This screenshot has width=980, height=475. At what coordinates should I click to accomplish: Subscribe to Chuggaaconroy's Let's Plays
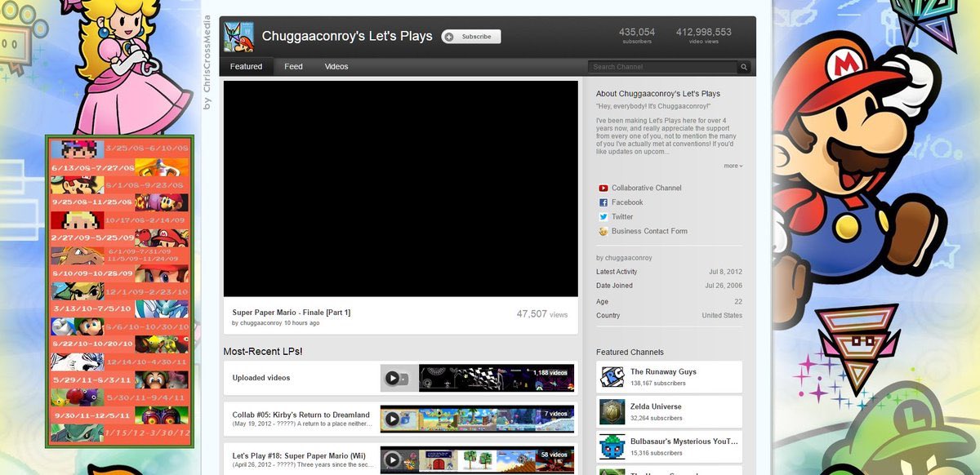tap(471, 37)
